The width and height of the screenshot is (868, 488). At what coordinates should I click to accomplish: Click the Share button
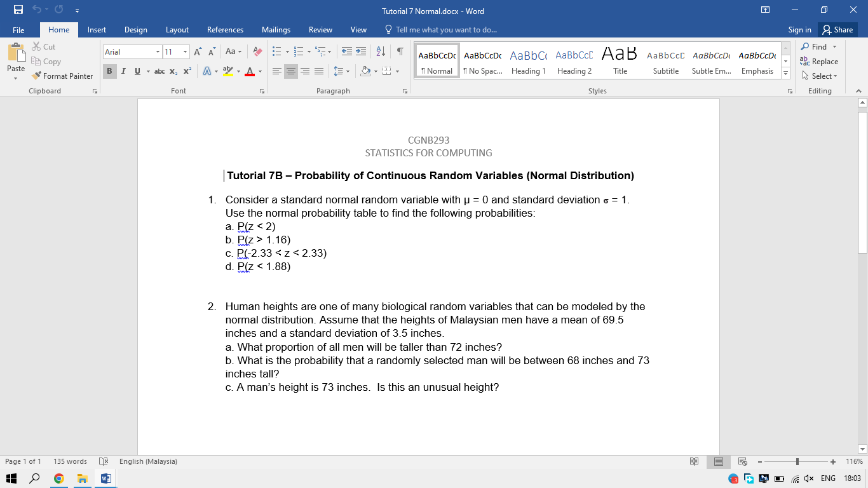click(x=837, y=29)
